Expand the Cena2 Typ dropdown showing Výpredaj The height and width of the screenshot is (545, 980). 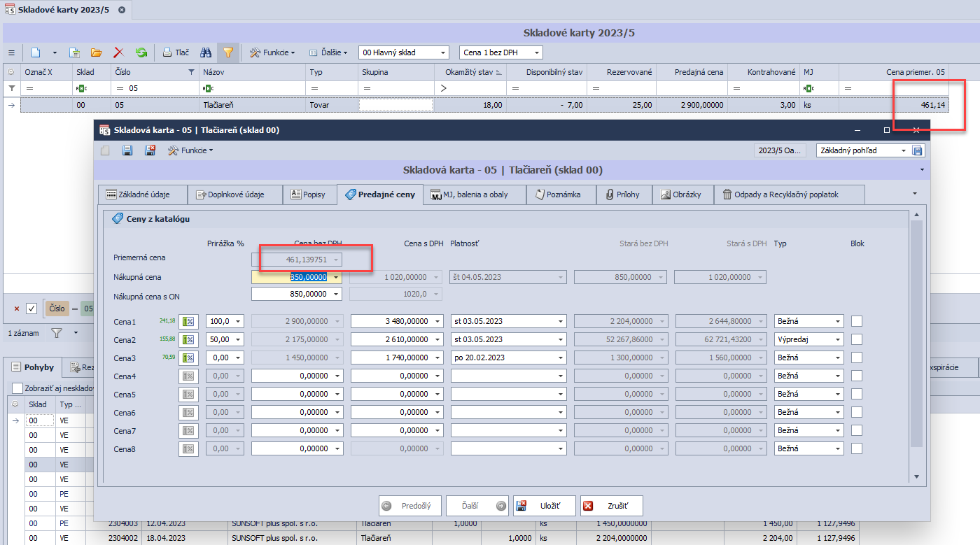pyautogui.click(x=837, y=339)
